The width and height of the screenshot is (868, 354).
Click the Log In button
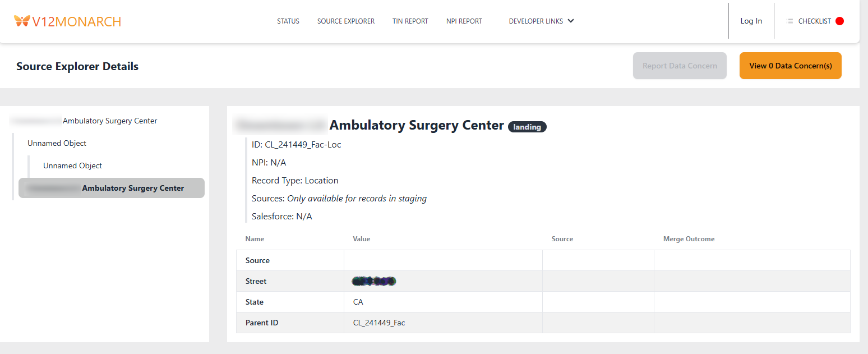751,21
